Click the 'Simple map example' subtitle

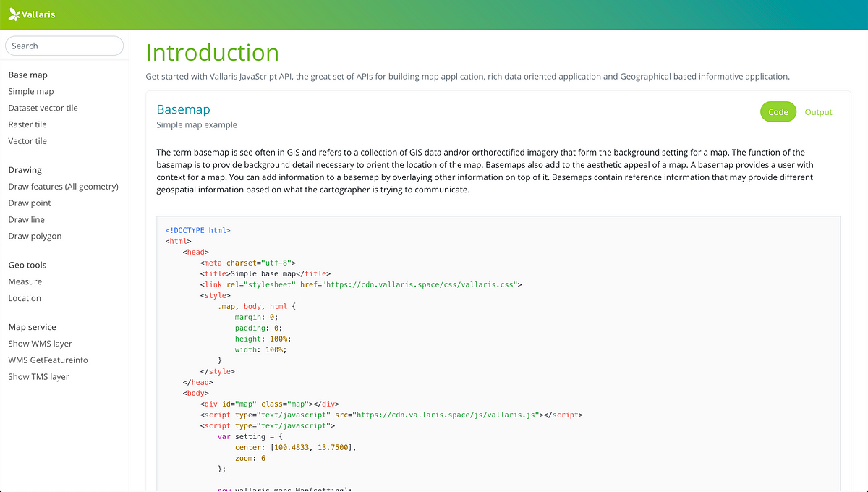197,124
